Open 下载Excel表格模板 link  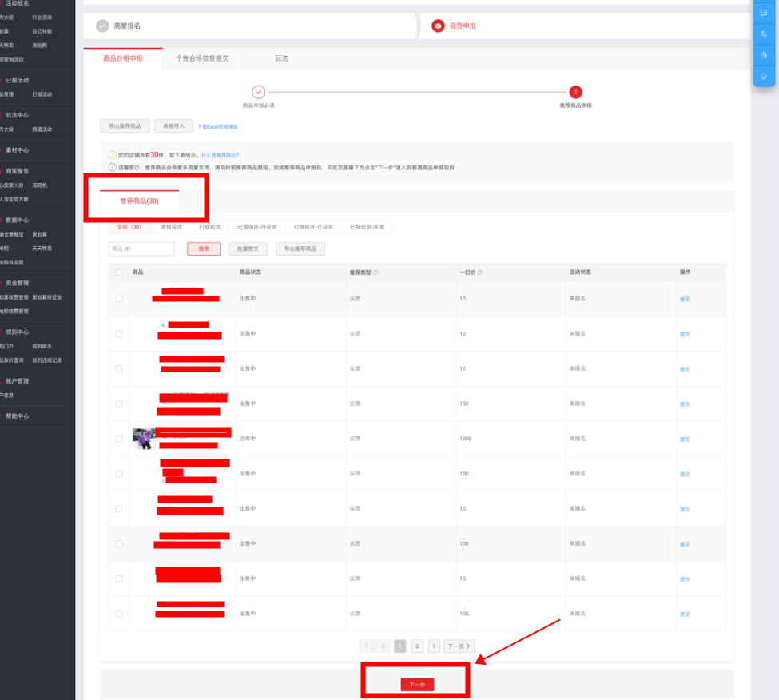(x=217, y=127)
